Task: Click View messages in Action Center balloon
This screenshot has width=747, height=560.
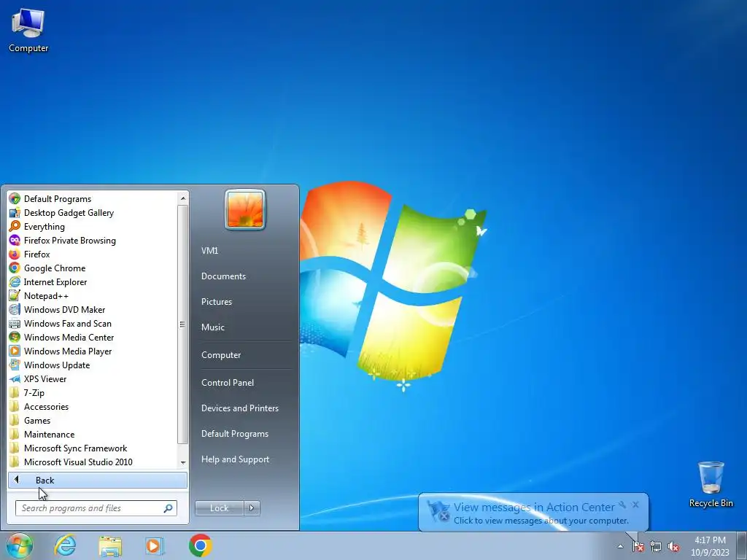Action: pyautogui.click(x=533, y=513)
